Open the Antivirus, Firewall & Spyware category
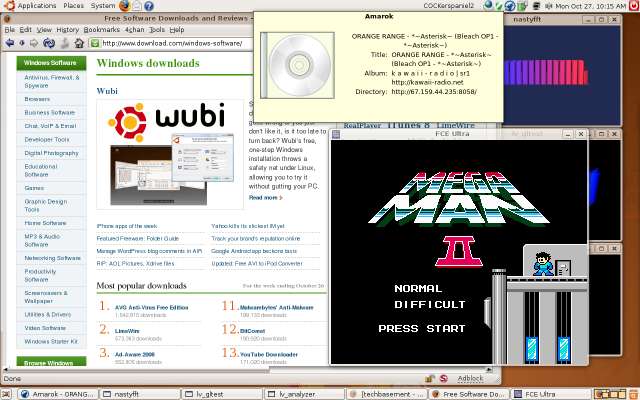The height and width of the screenshot is (400, 640). (x=52, y=82)
